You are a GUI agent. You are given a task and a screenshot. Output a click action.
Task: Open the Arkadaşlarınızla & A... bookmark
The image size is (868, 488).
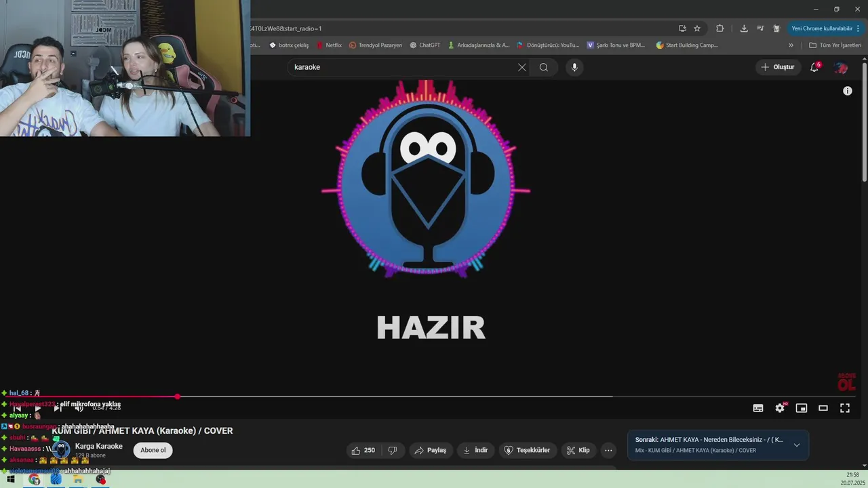click(x=478, y=45)
